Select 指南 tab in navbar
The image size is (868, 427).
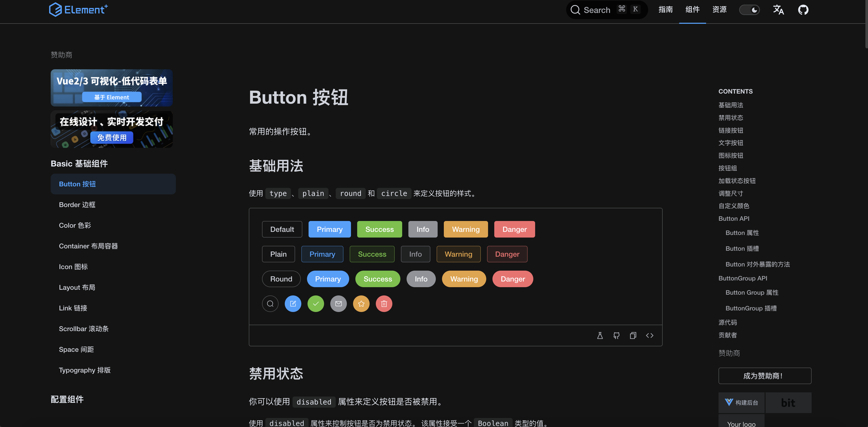tap(665, 11)
